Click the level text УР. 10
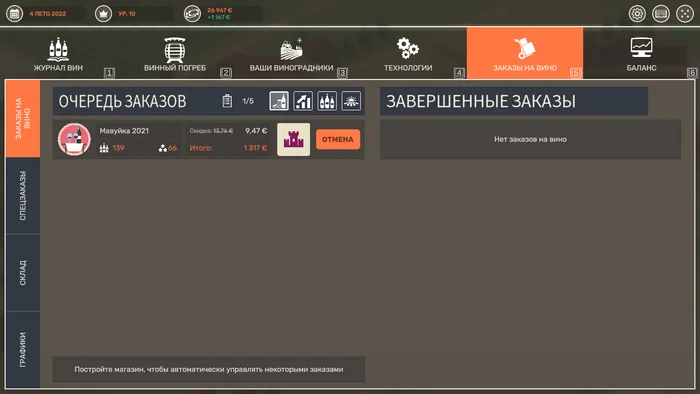This screenshot has height=394, width=700. [x=127, y=14]
